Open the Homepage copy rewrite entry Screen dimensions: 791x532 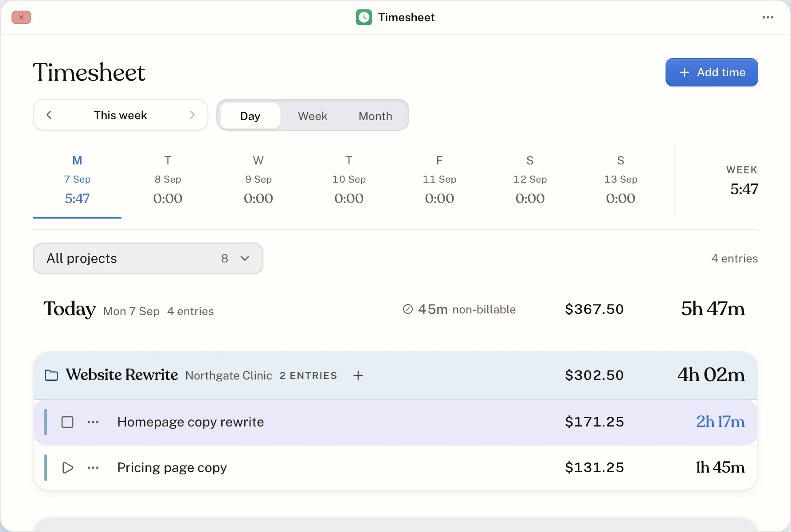pyautogui.click(x=395, y=422)
